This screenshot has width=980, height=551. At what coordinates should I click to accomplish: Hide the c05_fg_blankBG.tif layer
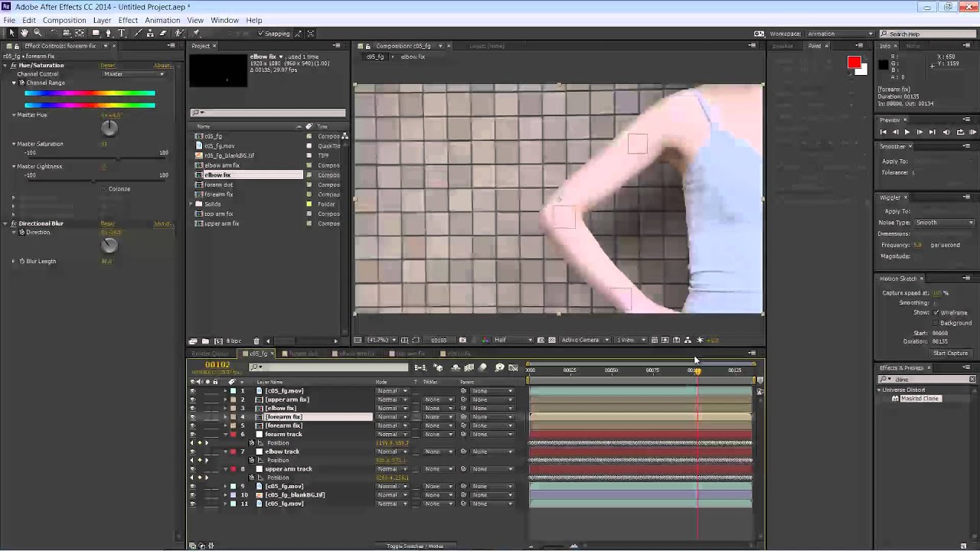click(192, 495)
